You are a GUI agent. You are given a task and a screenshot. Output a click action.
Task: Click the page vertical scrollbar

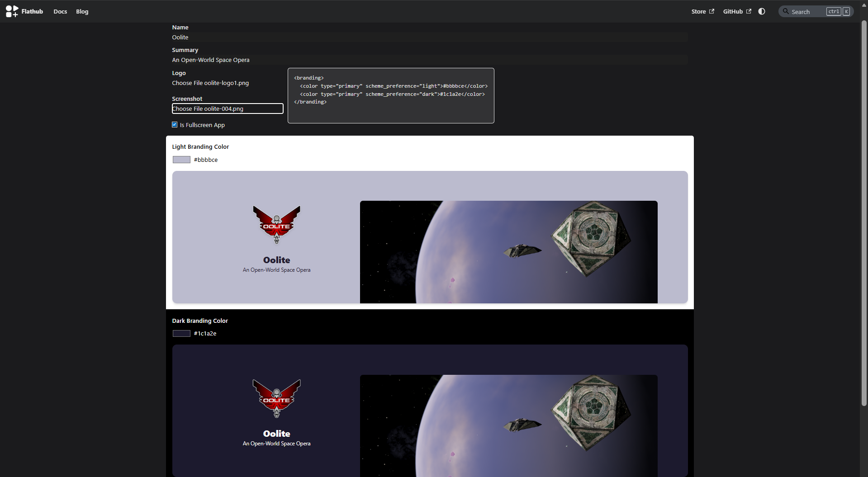coord(864,213)
